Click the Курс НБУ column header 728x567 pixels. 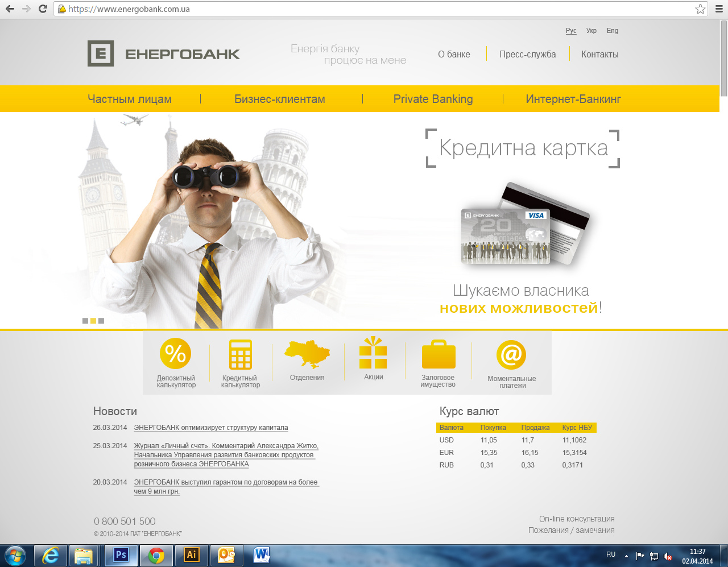pos(577,428)
